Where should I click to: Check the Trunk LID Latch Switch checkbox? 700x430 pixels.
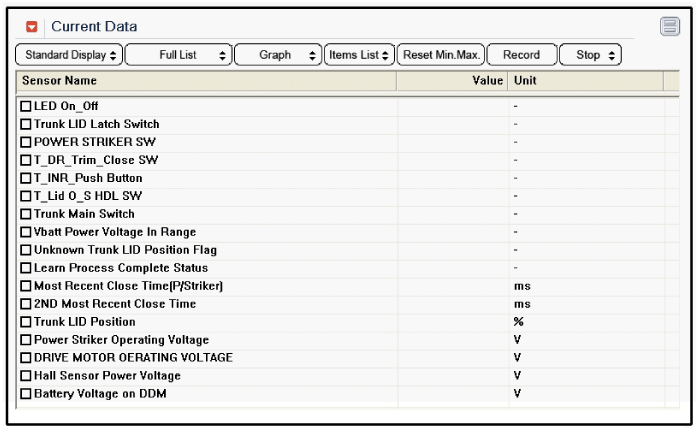[x=26, y=124]
